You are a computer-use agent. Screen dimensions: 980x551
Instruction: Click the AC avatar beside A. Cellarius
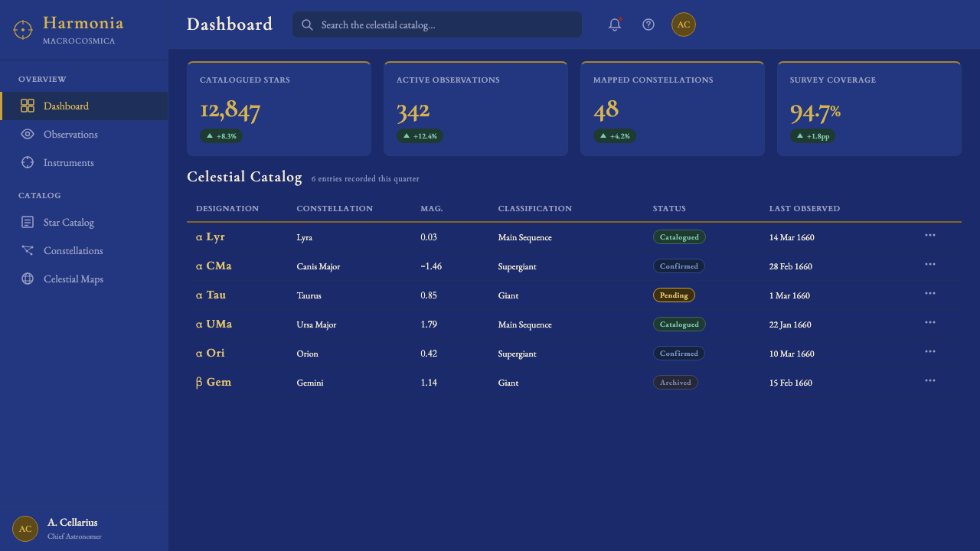pos(25,529)
